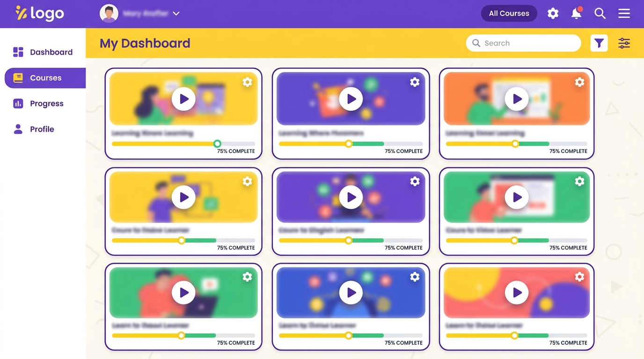Play purple course with person and bubbles
The width and height of the screenshot is (644, 359).
point(351,197)
